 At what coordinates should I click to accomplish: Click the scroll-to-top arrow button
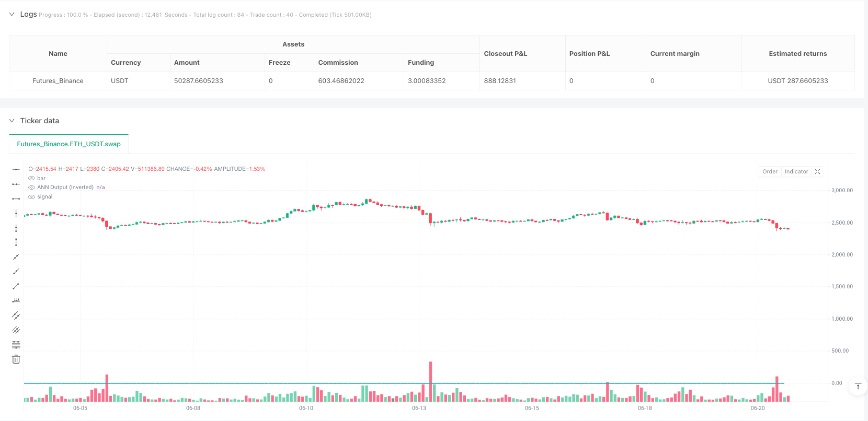858,387
